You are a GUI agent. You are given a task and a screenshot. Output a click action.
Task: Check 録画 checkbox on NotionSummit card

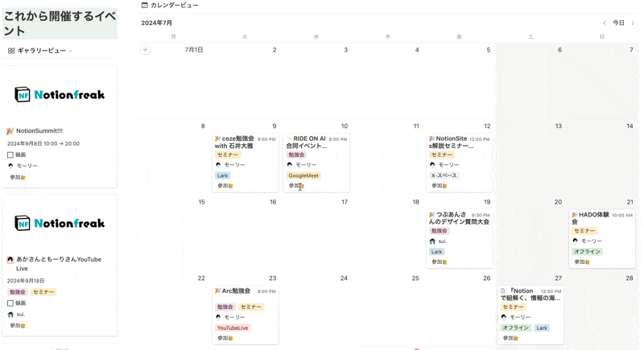click(10, 154)
